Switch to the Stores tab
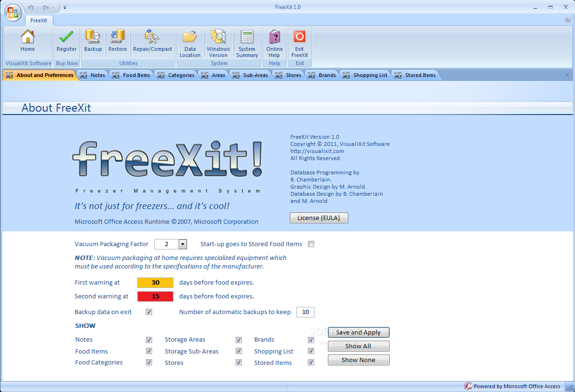575x392 pixels. tap(289, 75)
